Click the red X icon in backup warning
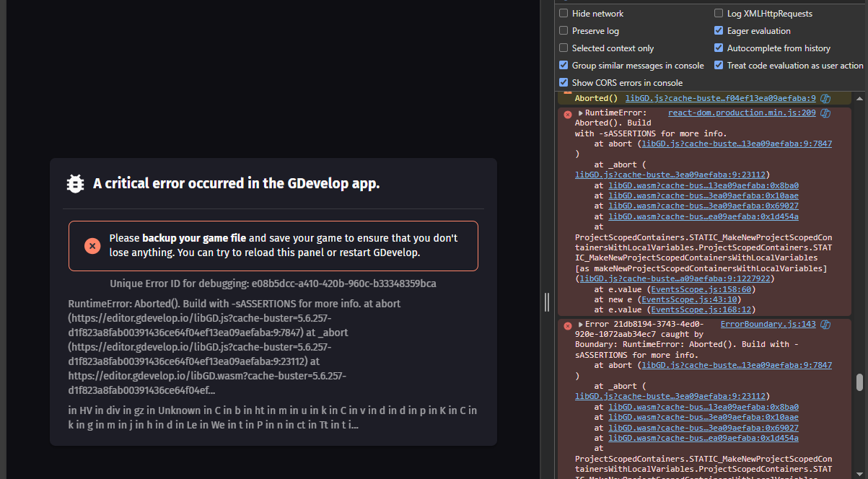 92,246
